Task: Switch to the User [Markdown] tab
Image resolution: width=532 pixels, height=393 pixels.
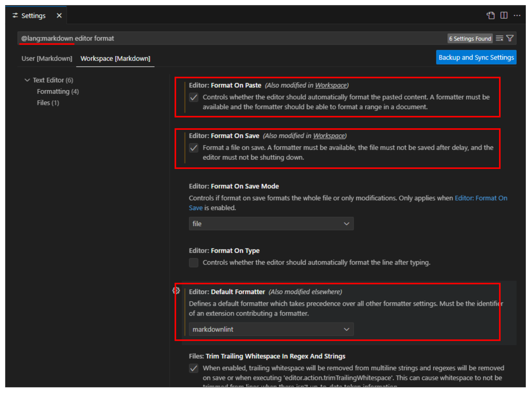Action: click(x=47, y=58)
